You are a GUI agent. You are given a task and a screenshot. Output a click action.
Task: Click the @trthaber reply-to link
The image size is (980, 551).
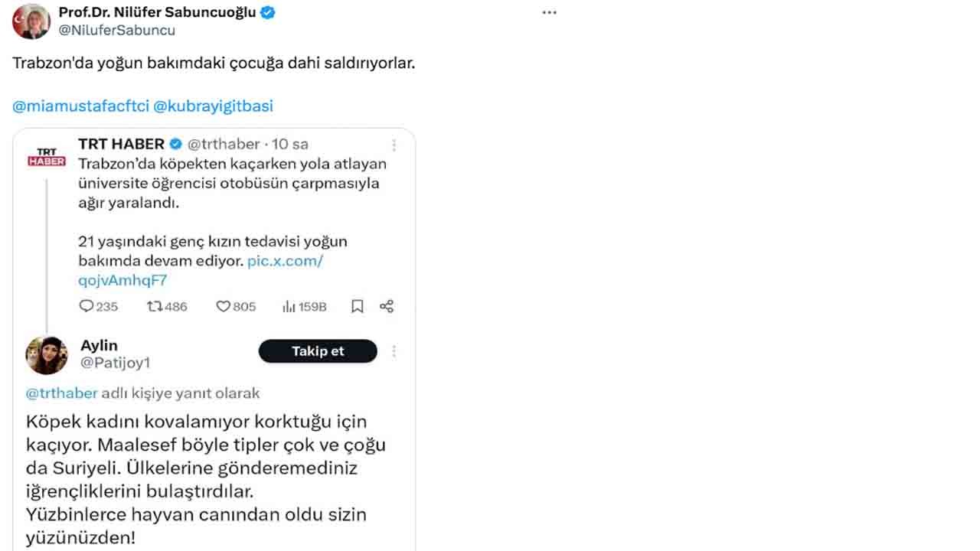click(62, 393)
